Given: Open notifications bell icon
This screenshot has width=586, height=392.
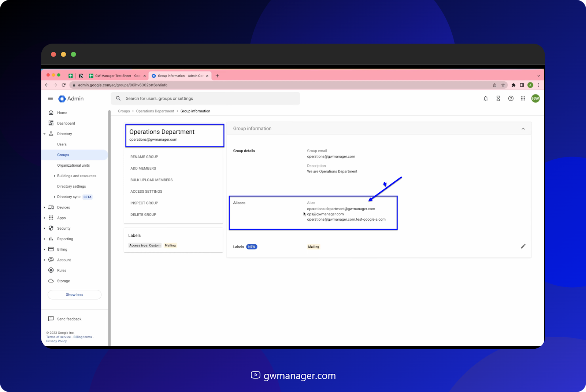Looking at the screenshot, I should [486, 99].
